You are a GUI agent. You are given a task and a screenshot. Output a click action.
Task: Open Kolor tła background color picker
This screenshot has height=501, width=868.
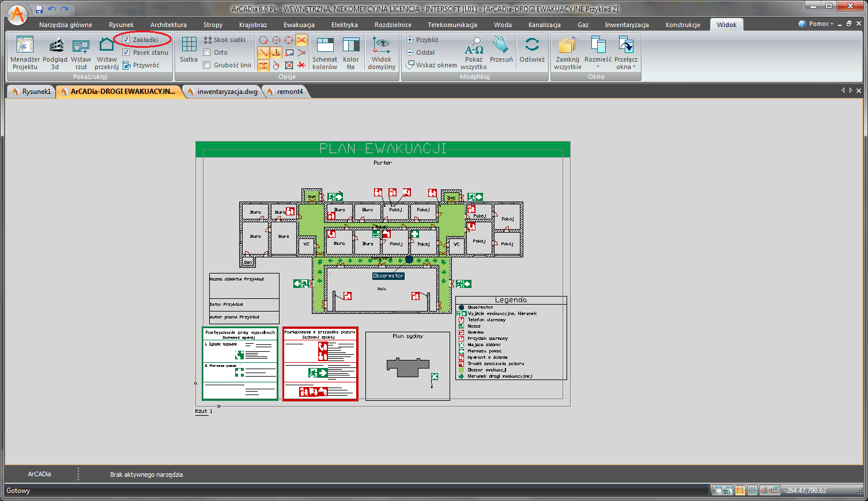(351, 52)
